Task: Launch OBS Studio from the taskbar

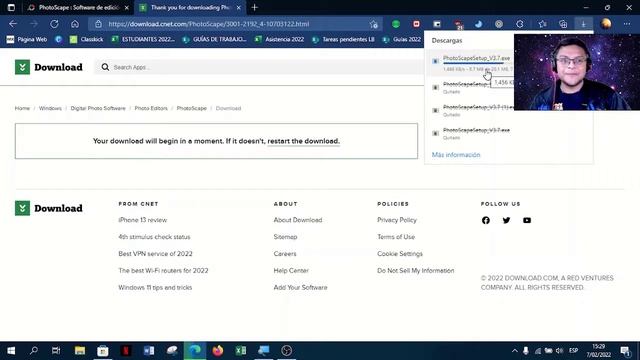Action: (x=287, y=351)
